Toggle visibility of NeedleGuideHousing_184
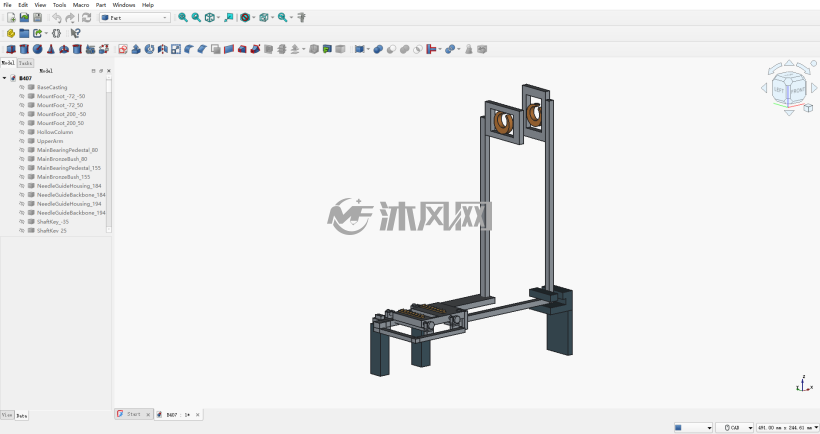Viewport: 820px width, 434px height. [22, 186]
